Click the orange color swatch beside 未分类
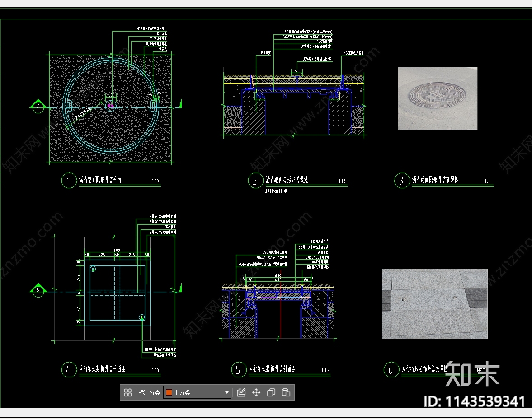The height and width of the screenshot is (419, 532). coord(169,393)
